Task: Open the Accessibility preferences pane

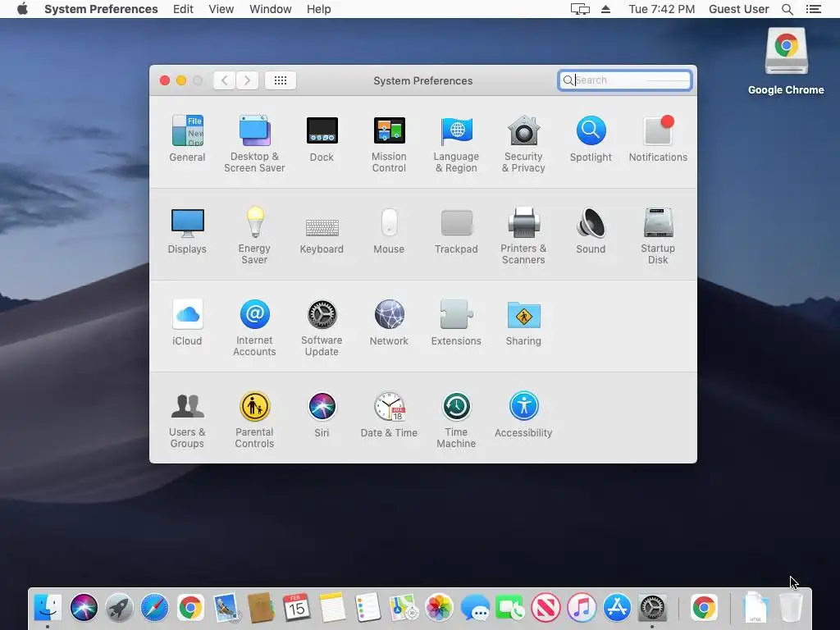Action: [x=523, y=414]
